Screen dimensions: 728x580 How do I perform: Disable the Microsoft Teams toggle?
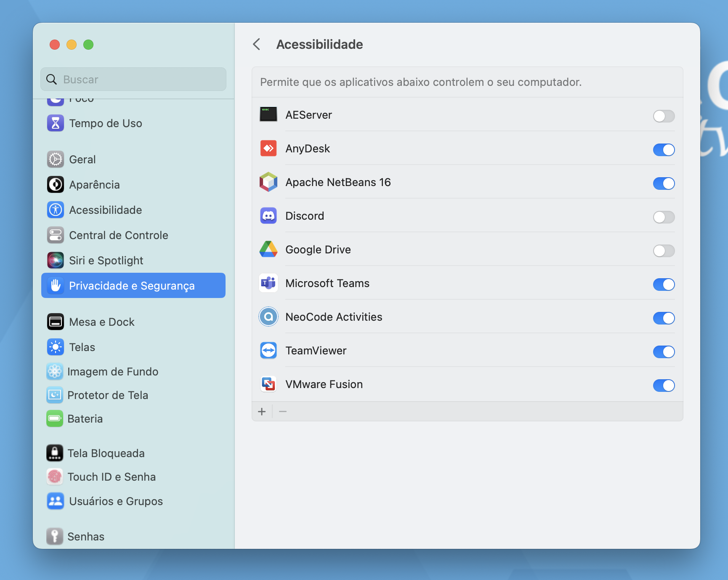tap(664, 284)
